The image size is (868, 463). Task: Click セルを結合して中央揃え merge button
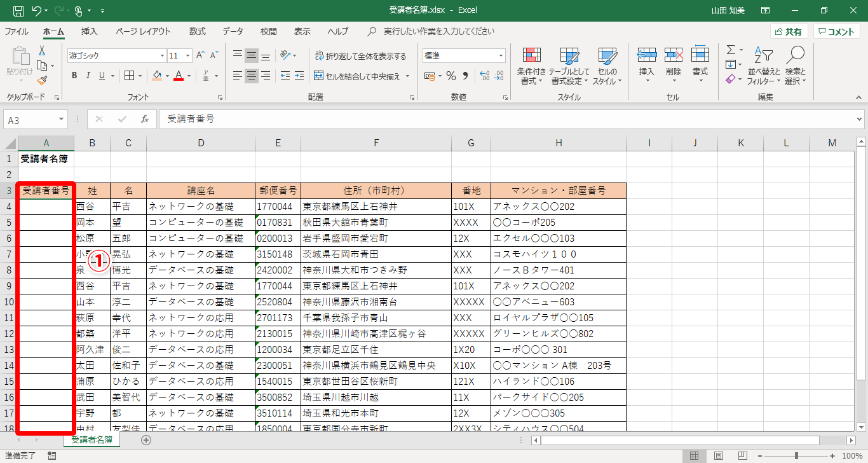coord(357,76)
